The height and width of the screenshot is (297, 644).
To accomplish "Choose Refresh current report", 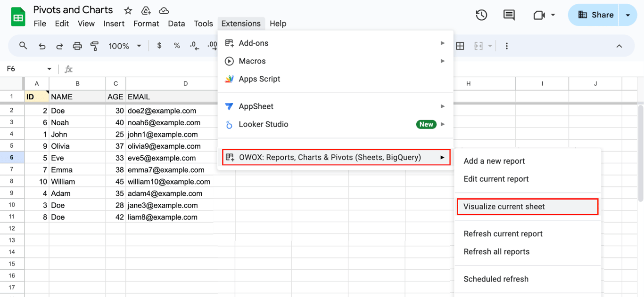I will tap(528, 234).
